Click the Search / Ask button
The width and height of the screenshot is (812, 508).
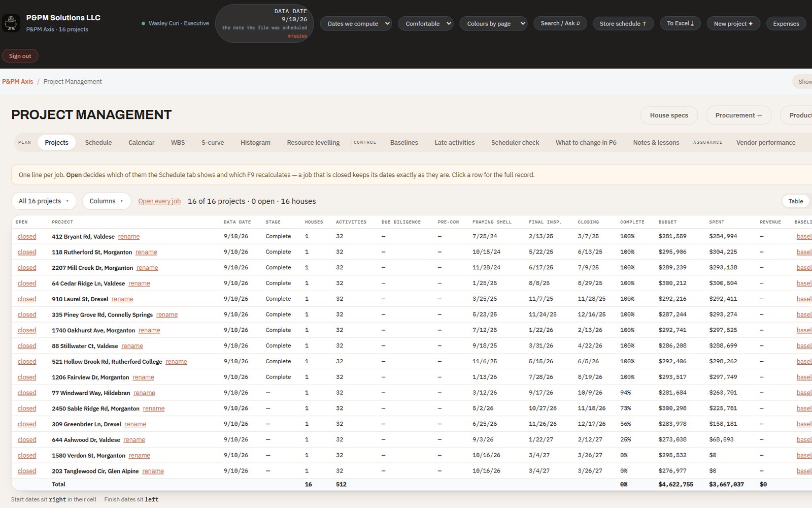560,23
